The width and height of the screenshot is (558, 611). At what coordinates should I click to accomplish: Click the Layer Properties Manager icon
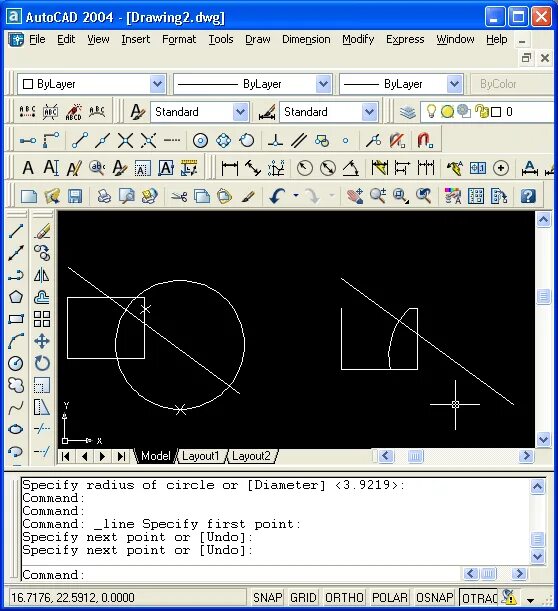coord(408,112)
